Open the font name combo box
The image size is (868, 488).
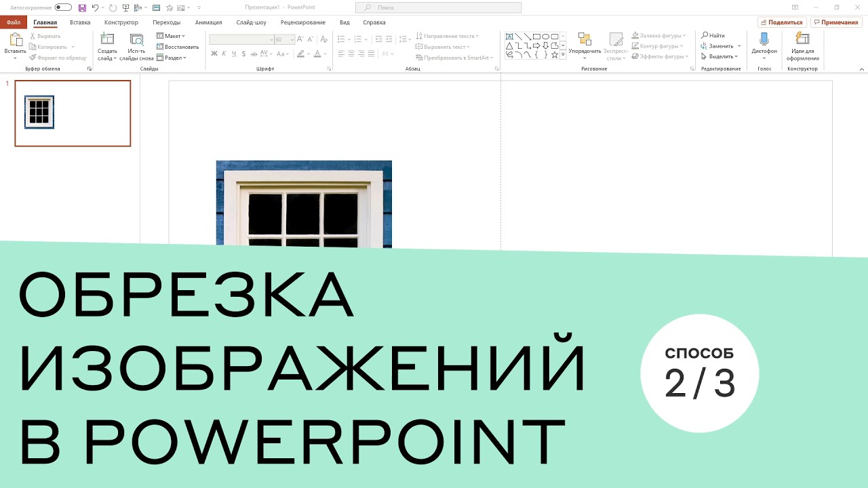coord(241,39)
